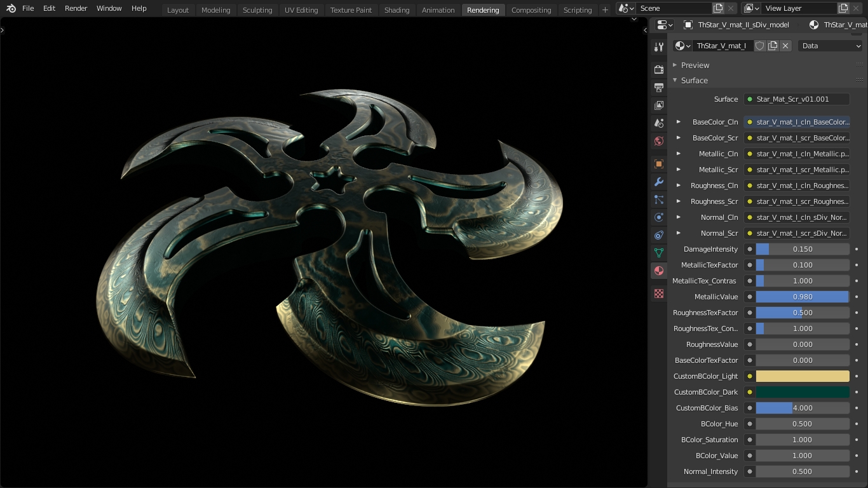Screen dimensions: 868x488
Task: Toggle animate dot next to MetallicValue
Action: [857, 297]
